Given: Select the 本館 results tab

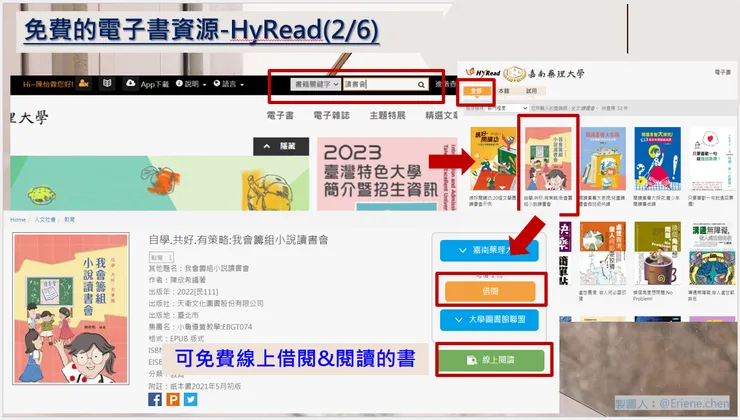Looking at the screenshot, I should 504,91.
